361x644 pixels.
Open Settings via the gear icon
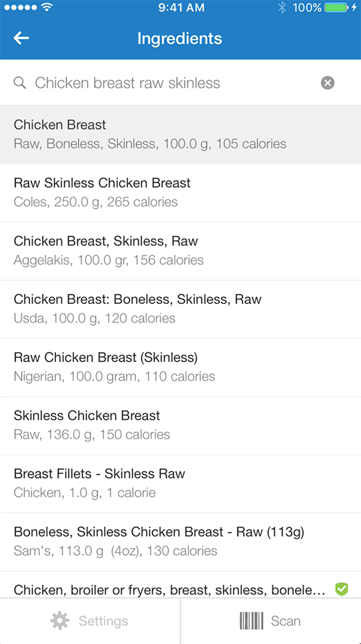click(60, 621)
